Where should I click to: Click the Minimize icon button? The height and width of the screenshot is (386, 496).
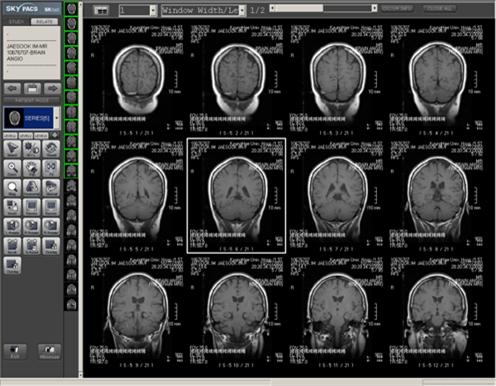coord(49,352)
